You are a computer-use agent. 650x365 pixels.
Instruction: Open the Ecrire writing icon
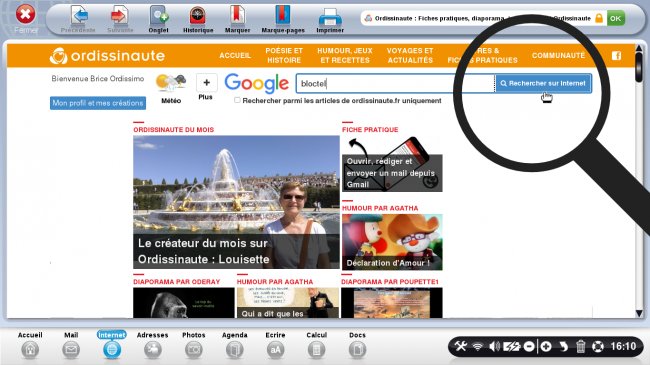point(275,350)
